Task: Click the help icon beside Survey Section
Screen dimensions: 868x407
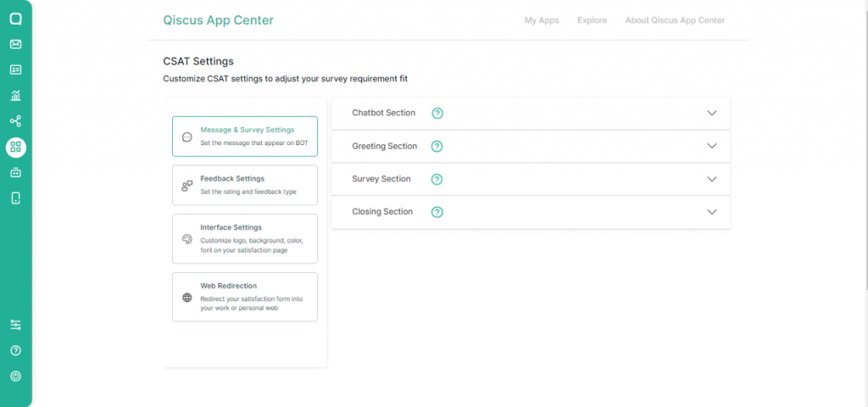Action: tap(437, 179)
